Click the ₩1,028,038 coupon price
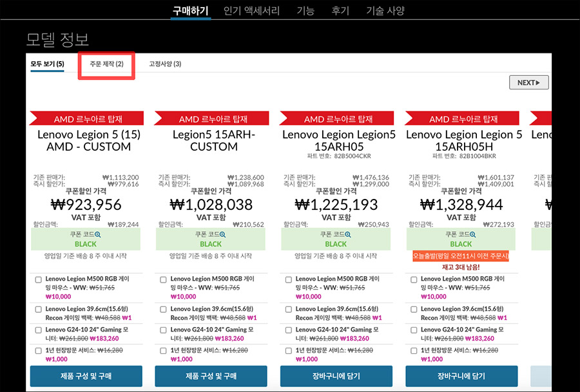The width and height of the screenshot is (580, 392). pyautogui.click(x=211, y=204)
